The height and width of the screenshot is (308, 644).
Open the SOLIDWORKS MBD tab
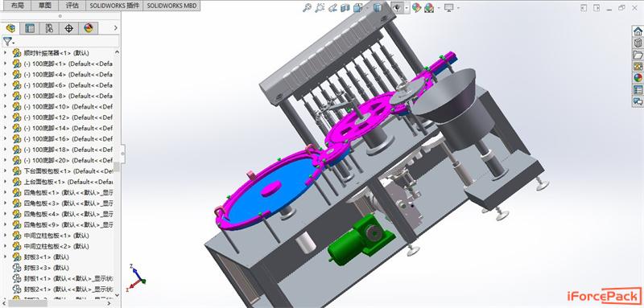click(x=171, y=6)
